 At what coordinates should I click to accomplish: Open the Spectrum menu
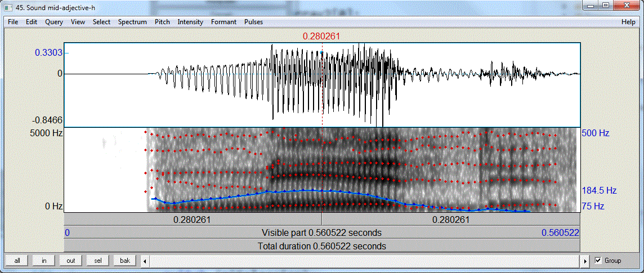(x=132, y=22)
